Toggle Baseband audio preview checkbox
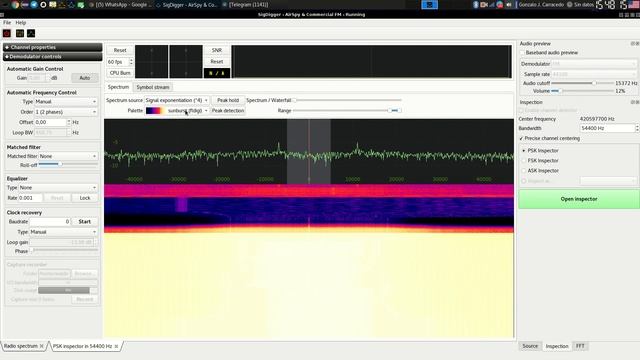This screenshot has width=640, height=360. [522, 53]
